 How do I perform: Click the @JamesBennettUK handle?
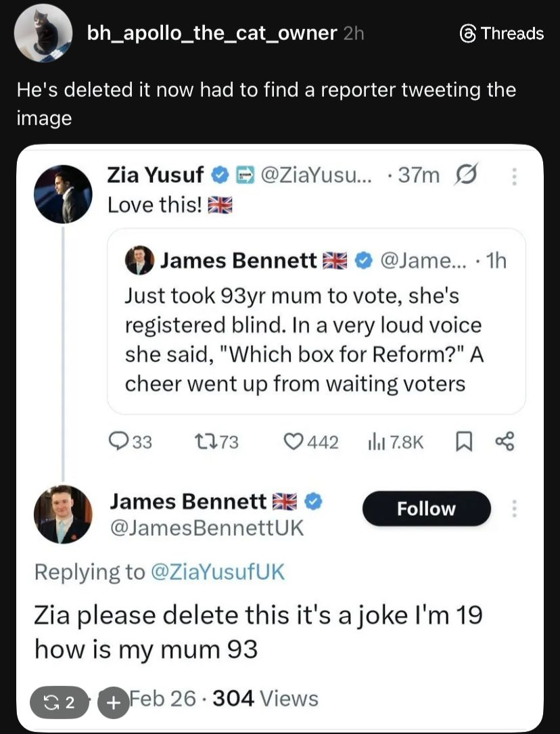click(x=207, y=527)
